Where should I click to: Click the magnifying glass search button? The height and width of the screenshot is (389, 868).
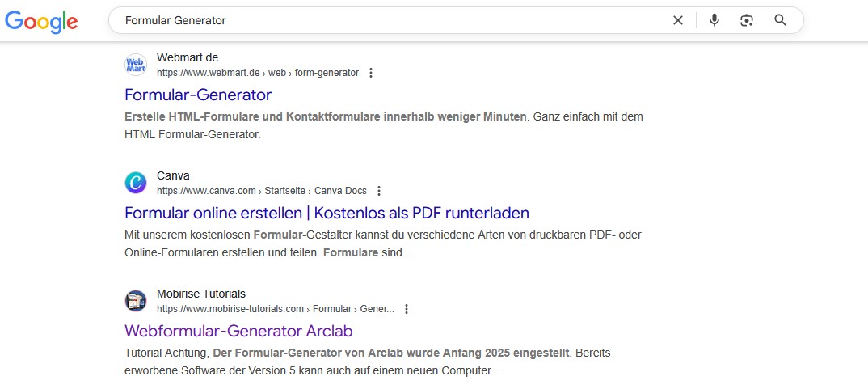point(780,20)
